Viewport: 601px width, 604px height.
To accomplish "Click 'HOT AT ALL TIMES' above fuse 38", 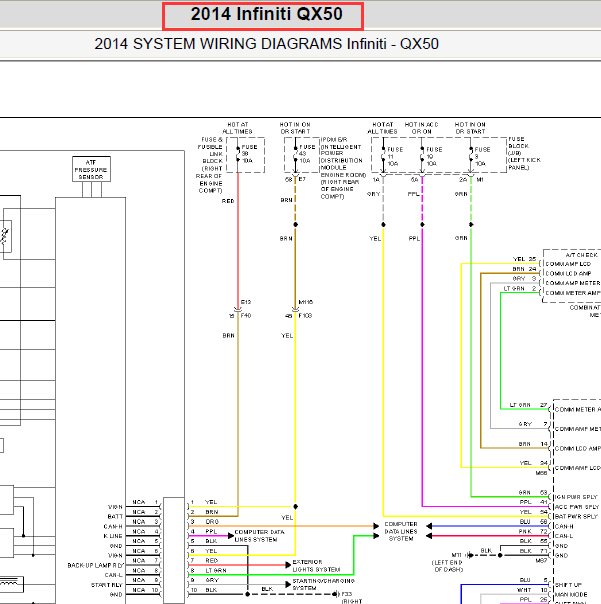I will click(x=237, y=128).
